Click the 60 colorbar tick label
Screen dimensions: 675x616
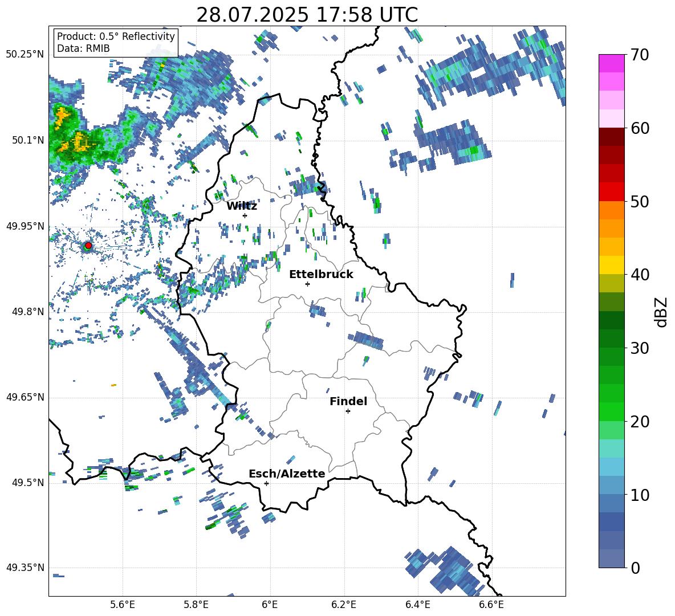pyautogui.click(x=639, y=128)
